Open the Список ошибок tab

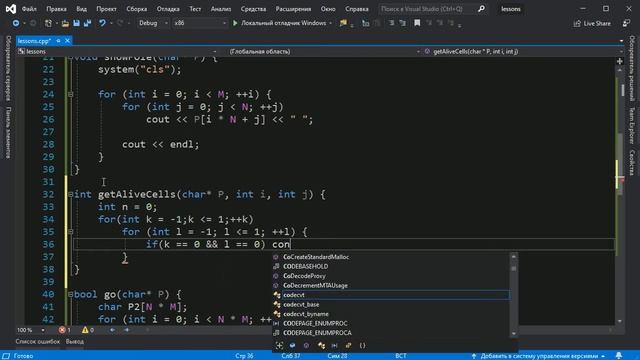tap(38, 342)
